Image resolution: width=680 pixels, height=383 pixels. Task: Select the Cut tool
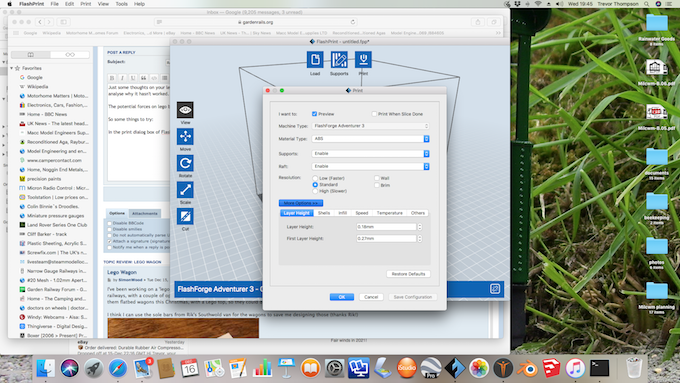click(185, 216)
